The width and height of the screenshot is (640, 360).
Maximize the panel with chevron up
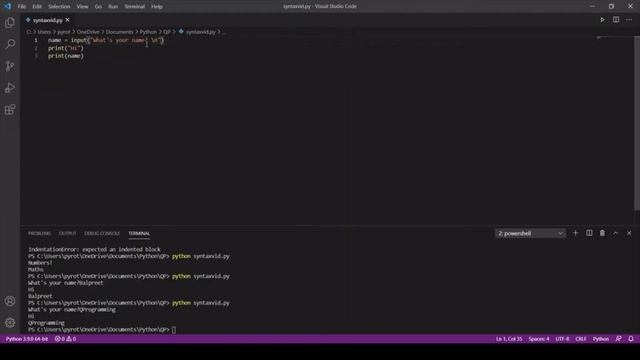[616, 233]
